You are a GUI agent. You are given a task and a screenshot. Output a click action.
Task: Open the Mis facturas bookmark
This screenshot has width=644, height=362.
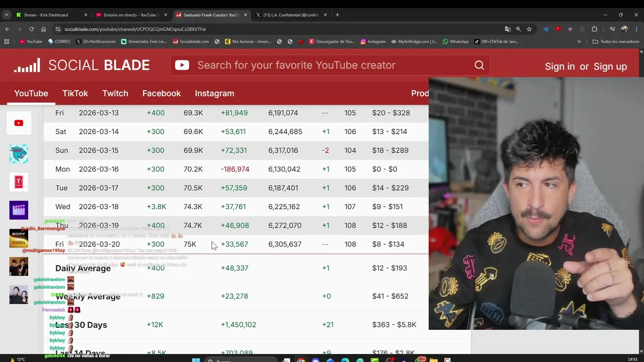tap(248, 42)
